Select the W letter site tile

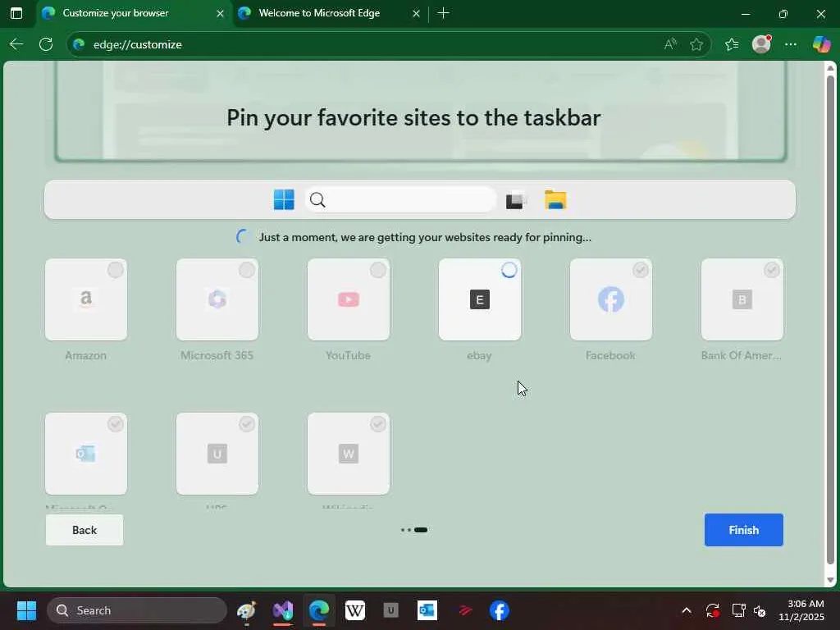pos(348,454)
